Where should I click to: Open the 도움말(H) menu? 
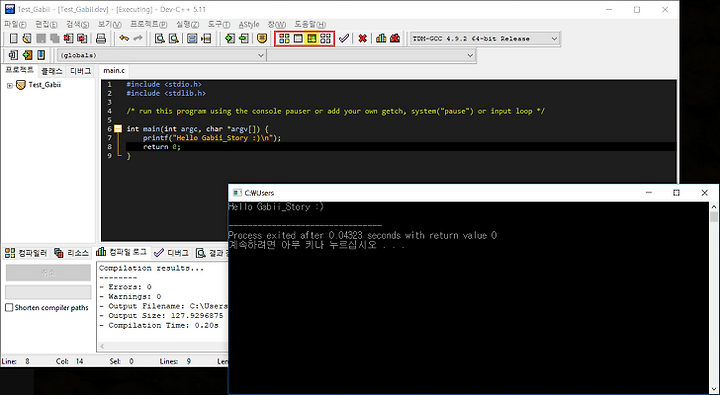pyautogui.click(x=310, y=24)
